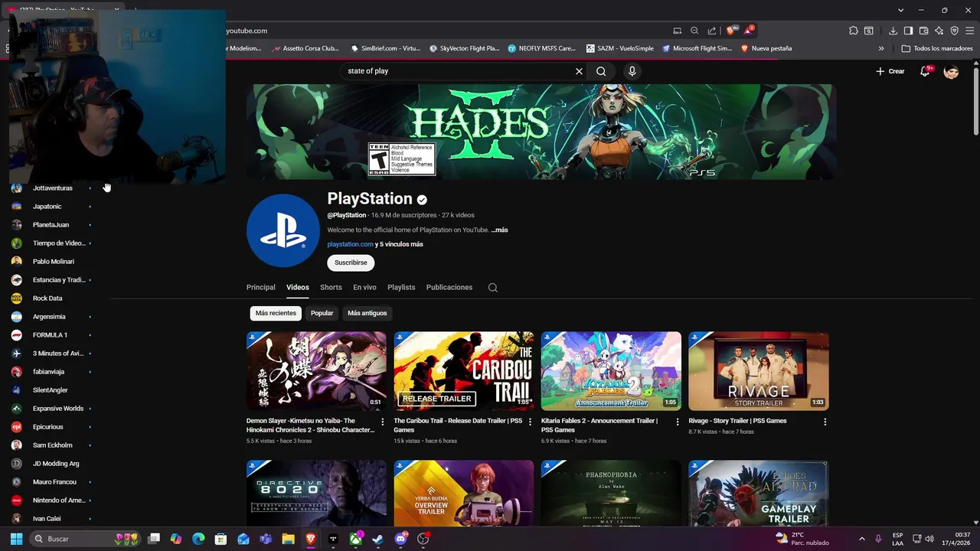Image resolution: width=980 pixels, height=551 pixels.
Task: Open Brave VPN shield icon
Action: [954, 31]
